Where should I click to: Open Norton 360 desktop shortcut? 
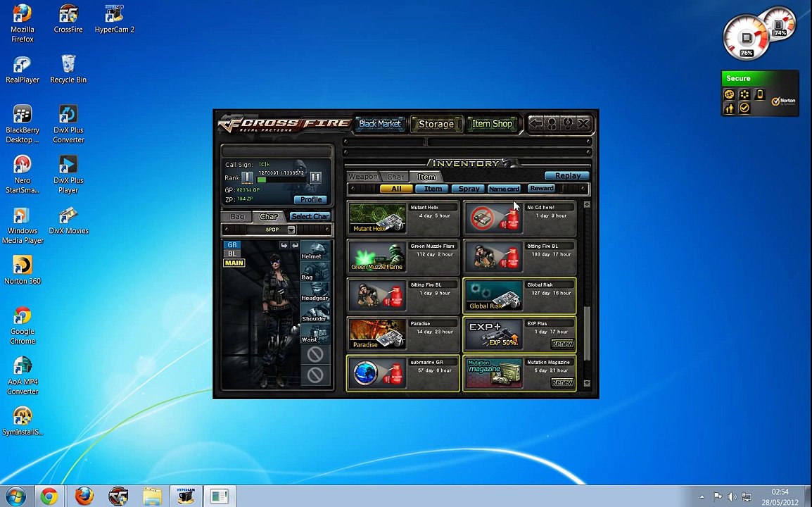point(23,270)
